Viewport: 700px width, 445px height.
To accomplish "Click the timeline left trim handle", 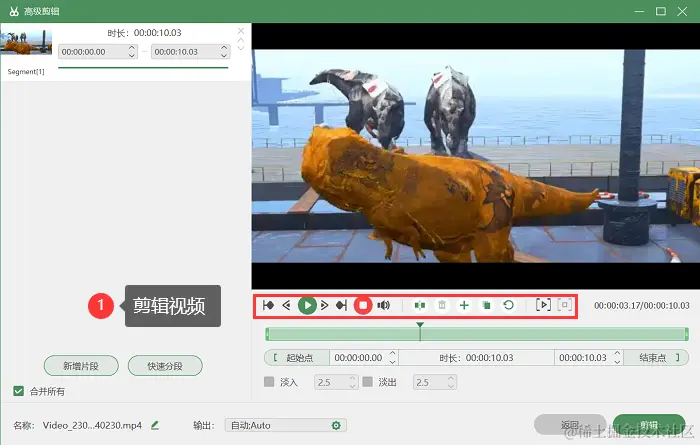I will coord(267,334).
